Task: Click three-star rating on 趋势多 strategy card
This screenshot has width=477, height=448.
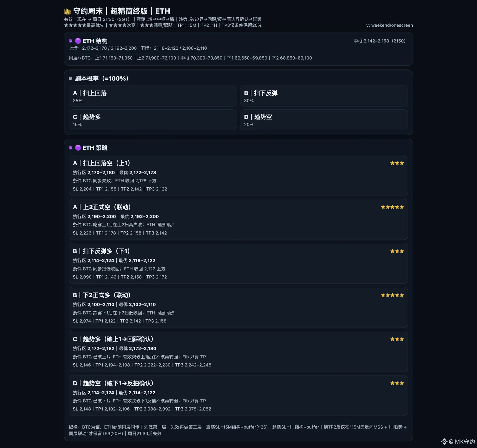Action: tap(397, 339)
